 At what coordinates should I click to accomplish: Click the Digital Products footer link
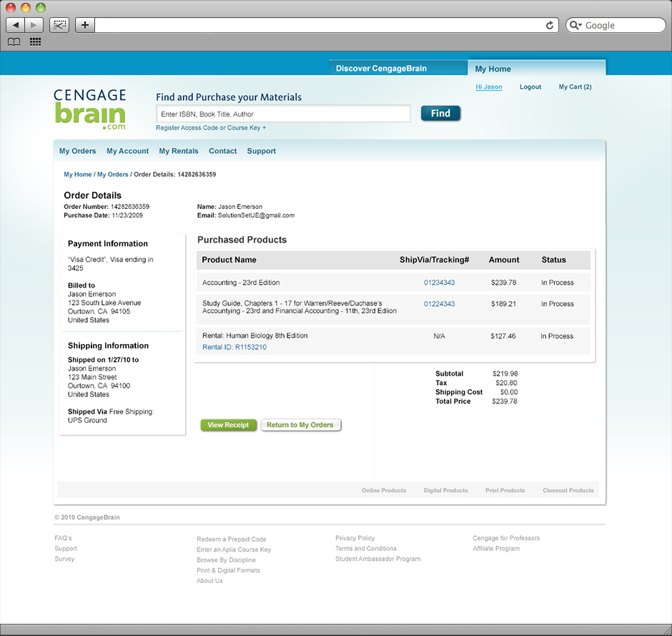coord(445,490)
